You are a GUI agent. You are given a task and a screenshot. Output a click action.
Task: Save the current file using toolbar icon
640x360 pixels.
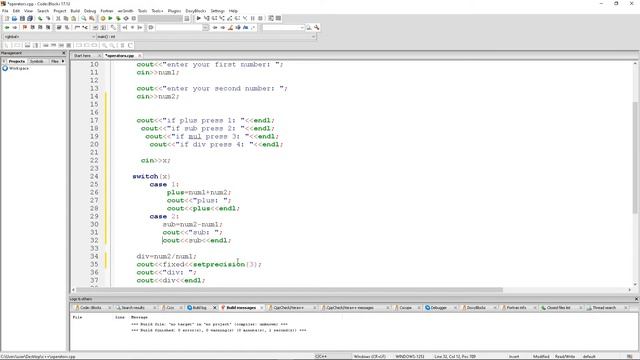click(x=22, y=18)
